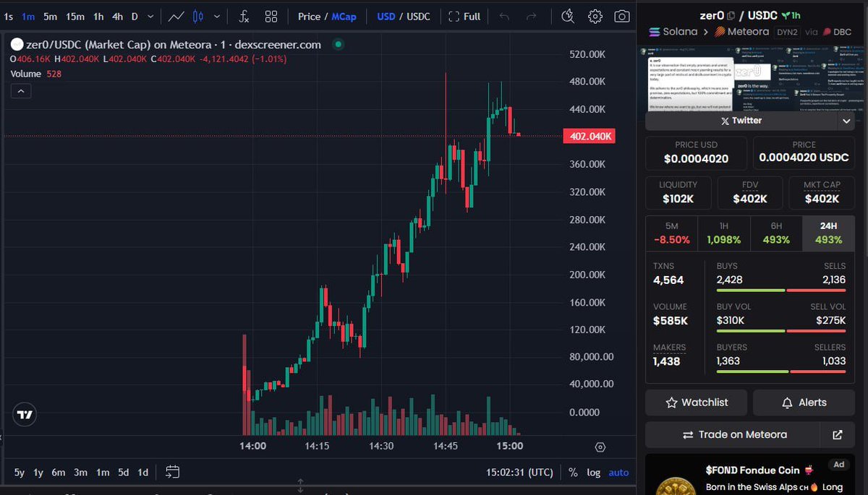This screenshot has width=868, height=495.
Task: Open the fx indicators menu
Action: click(244, 16)
